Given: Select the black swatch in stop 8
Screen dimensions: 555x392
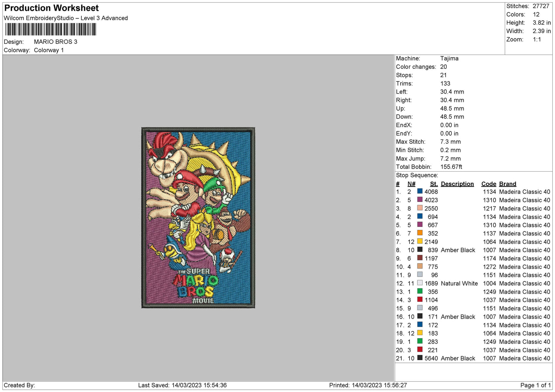Looking at the screenshot, I should [x=420, y=250].
